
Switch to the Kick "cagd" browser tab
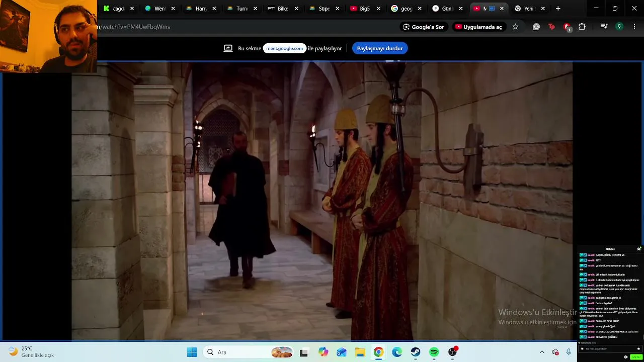pos(119,9)
